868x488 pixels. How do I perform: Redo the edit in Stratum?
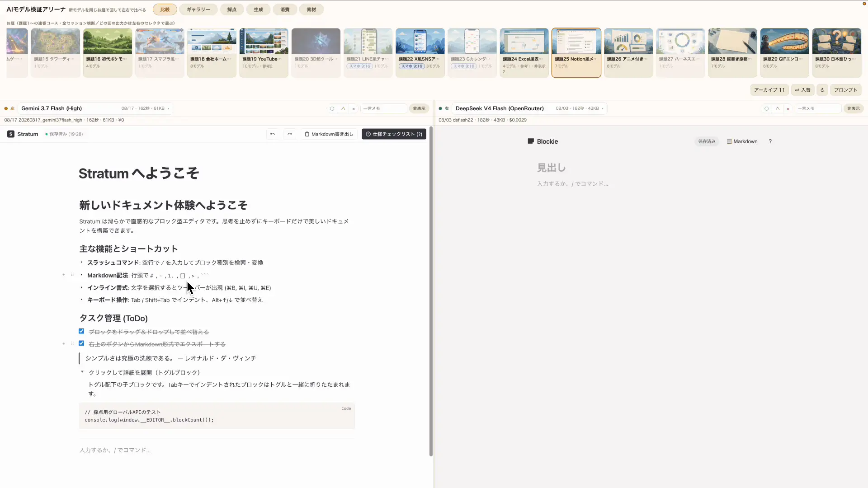pyautogui.click(x=290, y=134)
